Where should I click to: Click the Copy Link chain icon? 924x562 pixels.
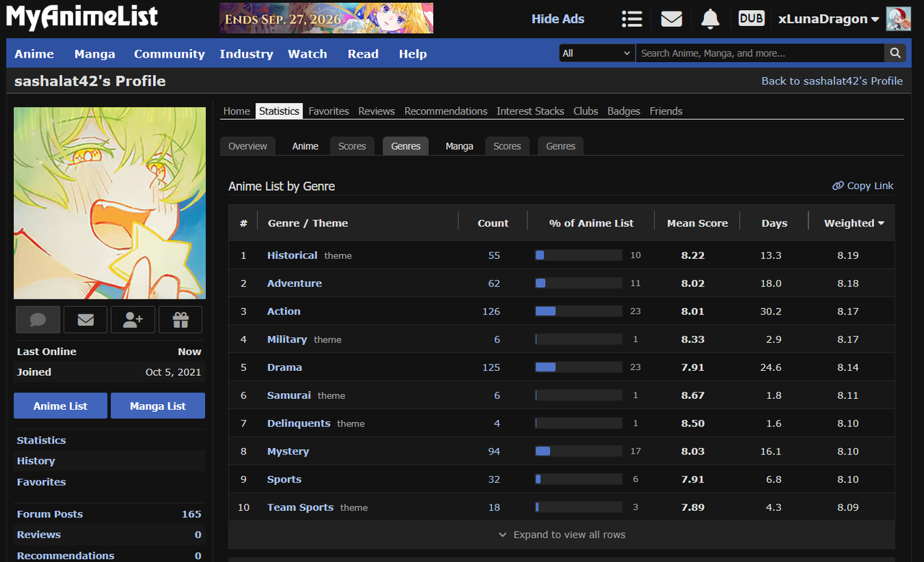(x=838, y=186)
